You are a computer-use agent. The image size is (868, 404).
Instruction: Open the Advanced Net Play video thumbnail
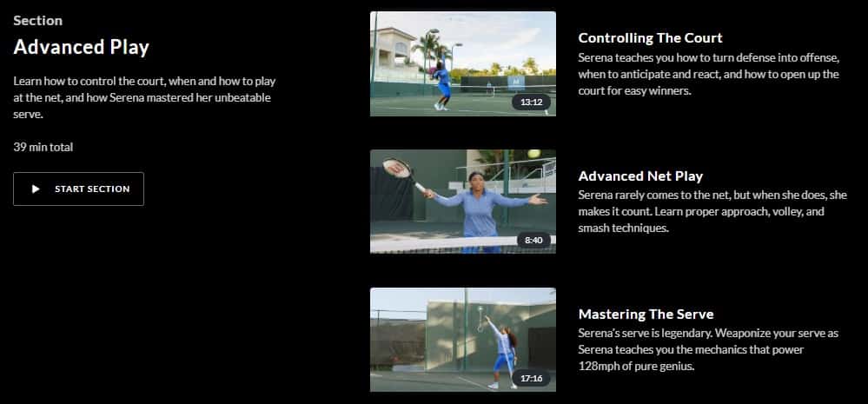tap(463, 202)
